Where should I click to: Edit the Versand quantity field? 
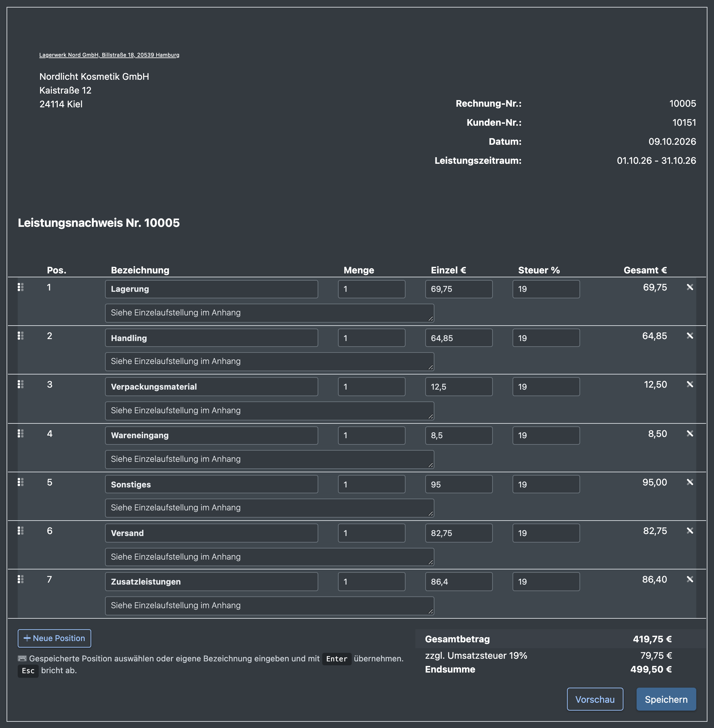(371, 533)
